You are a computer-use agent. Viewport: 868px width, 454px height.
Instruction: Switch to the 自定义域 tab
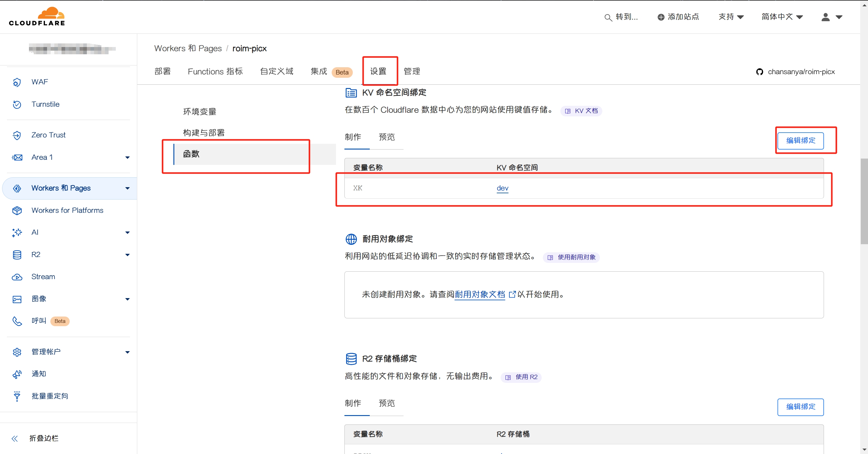(276, 71)
